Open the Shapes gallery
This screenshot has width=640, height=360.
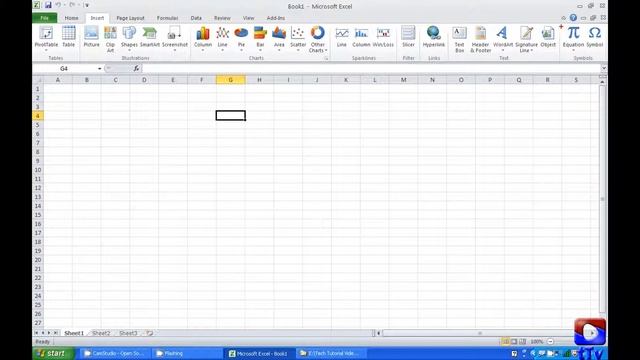(x=129, y=38)
